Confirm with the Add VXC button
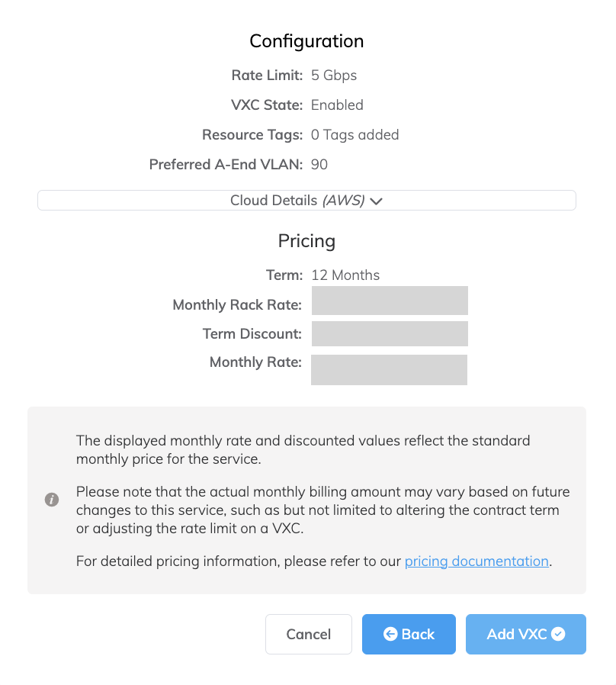Screen dimensions: 616x685 click(x=525, y=634)
